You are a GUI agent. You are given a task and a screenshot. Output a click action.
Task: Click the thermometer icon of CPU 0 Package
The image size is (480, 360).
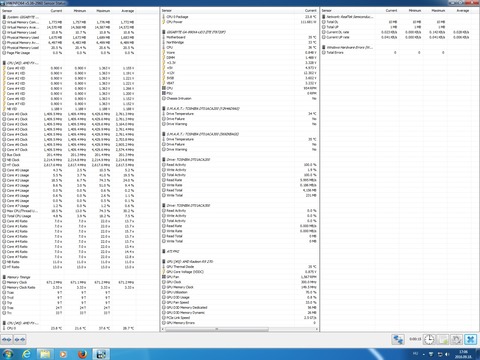click(x=164, y=17)
